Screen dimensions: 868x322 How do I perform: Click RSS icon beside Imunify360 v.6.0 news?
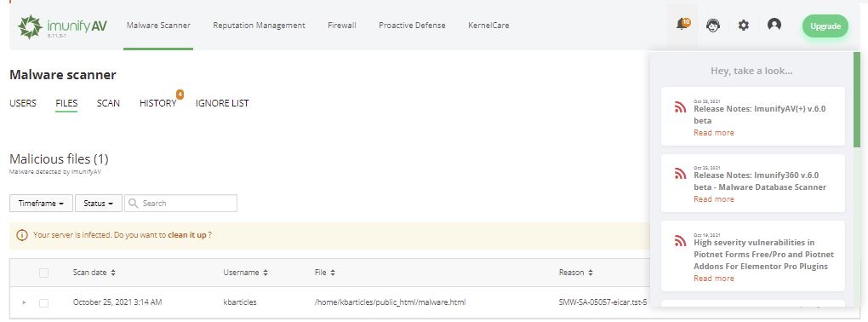(x=680, y=174)
